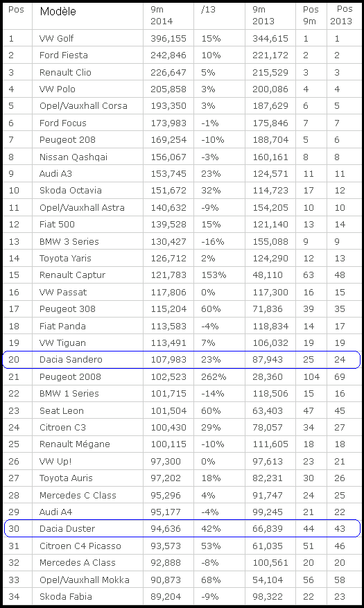
Task: Select the VW Golf model cell
Action: 87,38
